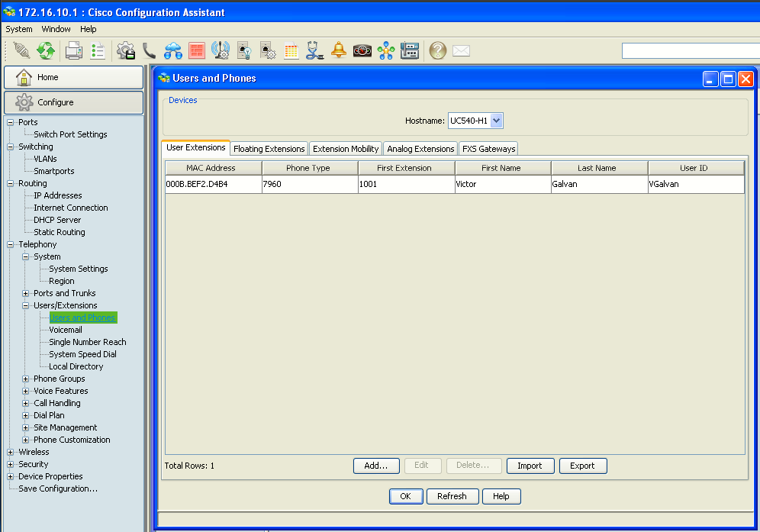Viewport: 760px width, 532px height.
Task: Select Switch Port Settings tree item
Action: [70, 134]
